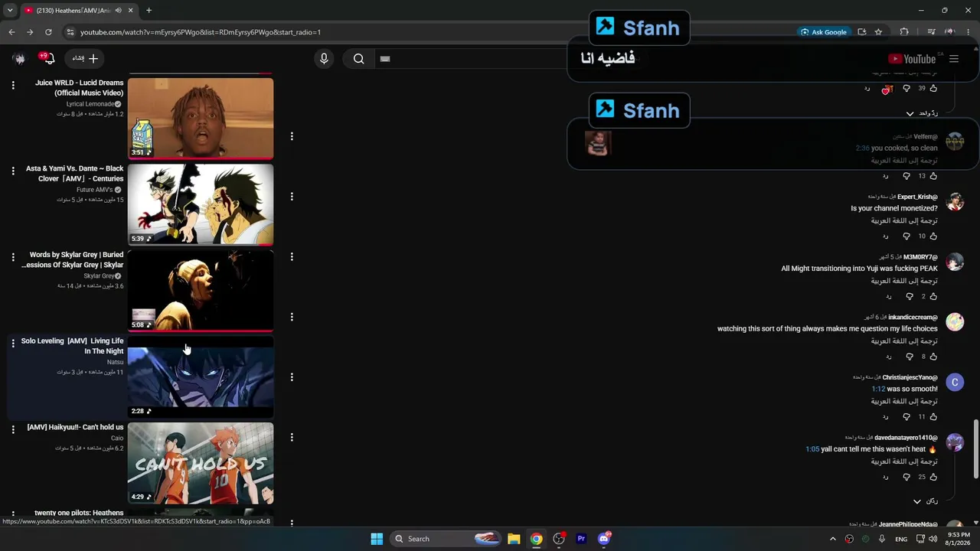The height and width of the screenshot is (551, 980).
Task: Like M3M0RY7's All Might comment
Action: 933,296
